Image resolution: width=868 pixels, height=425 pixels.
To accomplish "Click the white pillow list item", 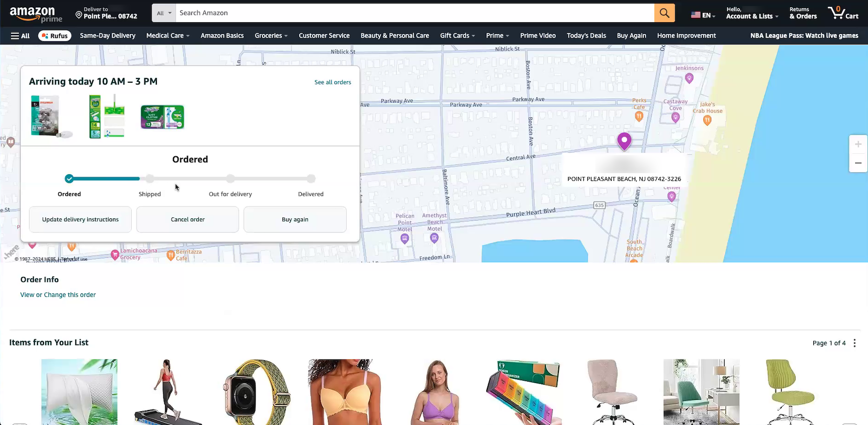I will pyautogui.click(x=79, y=392).
